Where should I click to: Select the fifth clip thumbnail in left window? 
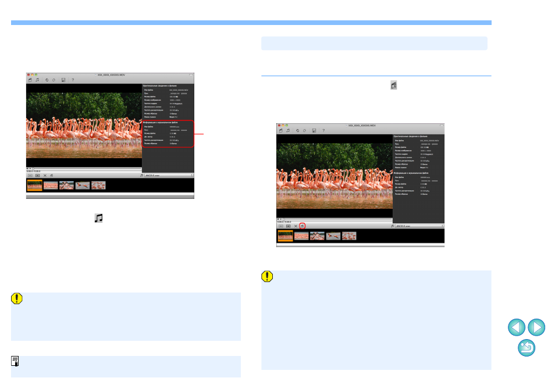(x=98, y=186)
